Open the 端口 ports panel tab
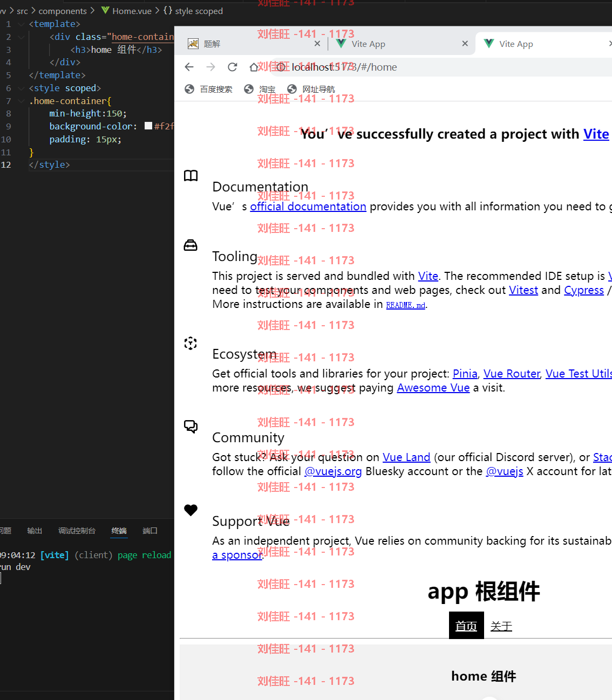Screen dimensions: 612x700 (x=150, y=531)
